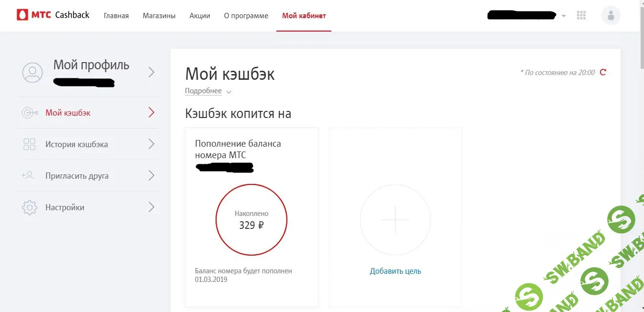
Task: Click the profile circle icon next to Мой профиль
Action: pos(32,72)
